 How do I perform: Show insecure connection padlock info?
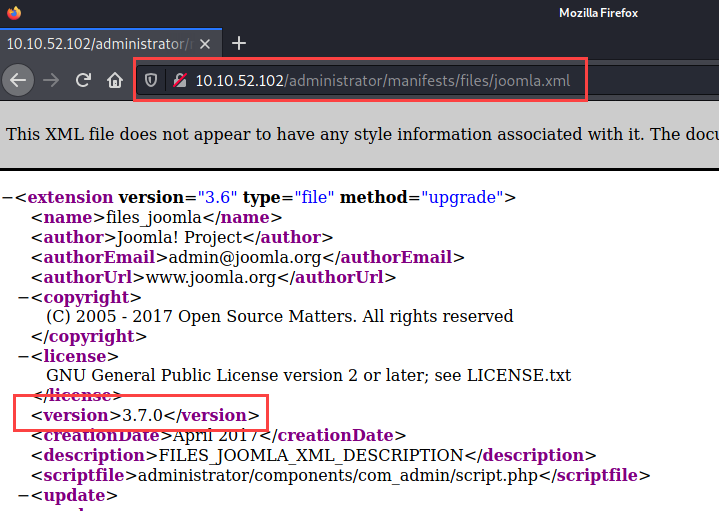[x=180, y=81]
